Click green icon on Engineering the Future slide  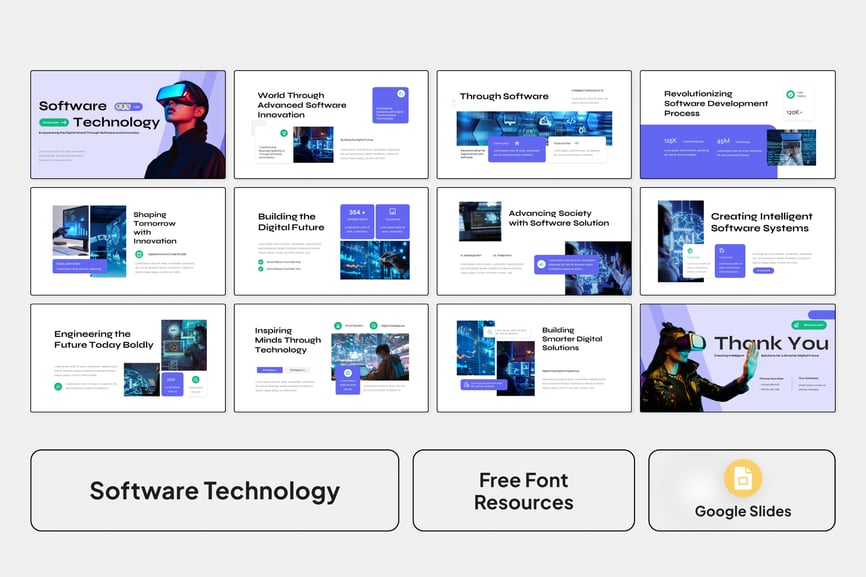(x=58, y=386)
